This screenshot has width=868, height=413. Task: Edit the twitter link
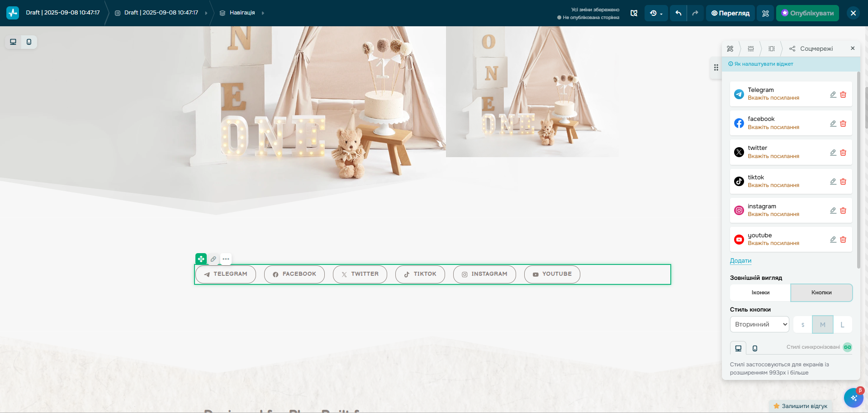tap(833, 153)
